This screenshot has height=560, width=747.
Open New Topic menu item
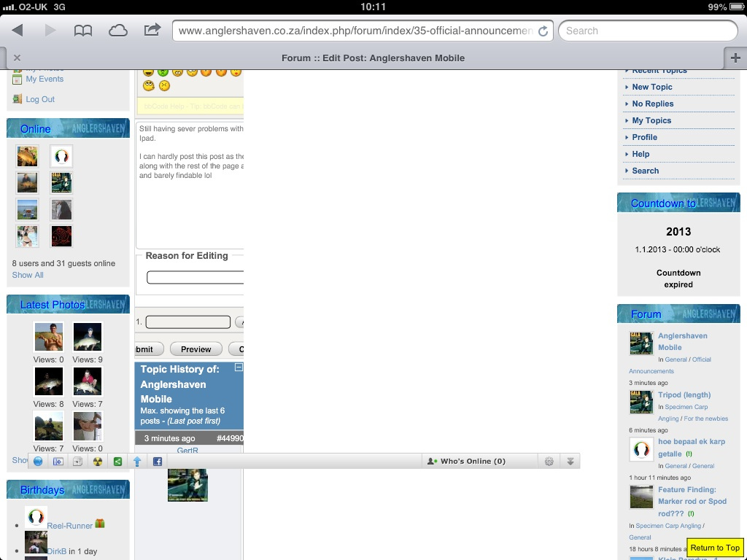click(x=651, y=87)
